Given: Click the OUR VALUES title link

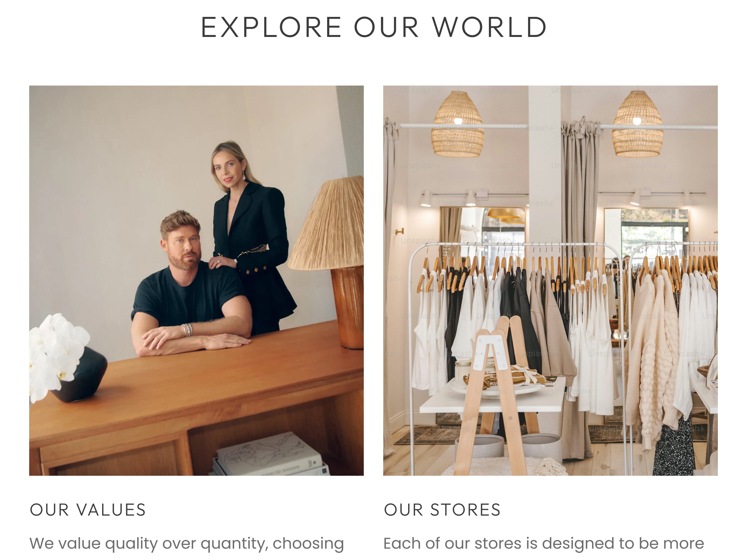Looking at the screenshot, I should click(x=88, y=510).
